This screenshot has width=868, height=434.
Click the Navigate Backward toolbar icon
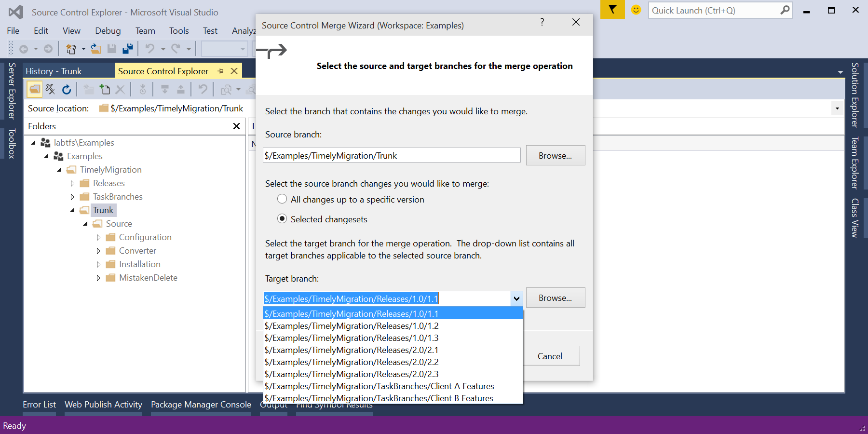coord(24,49)
